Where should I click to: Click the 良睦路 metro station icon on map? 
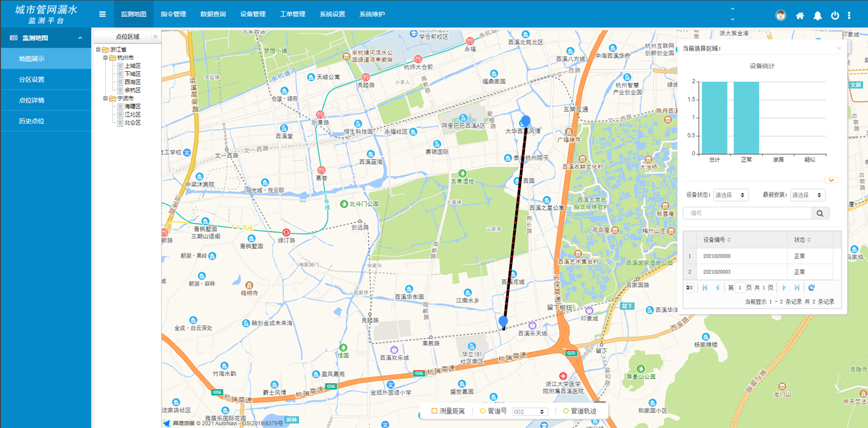[x=365, y=78]
